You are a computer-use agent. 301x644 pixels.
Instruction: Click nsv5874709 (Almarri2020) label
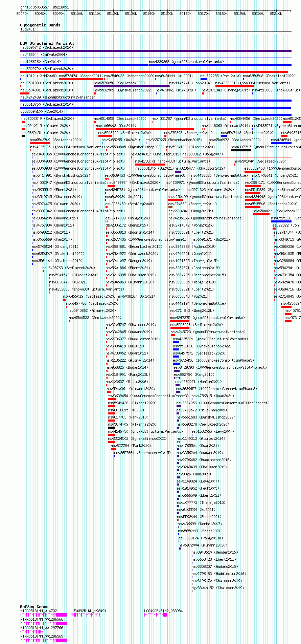coord(132,425)
